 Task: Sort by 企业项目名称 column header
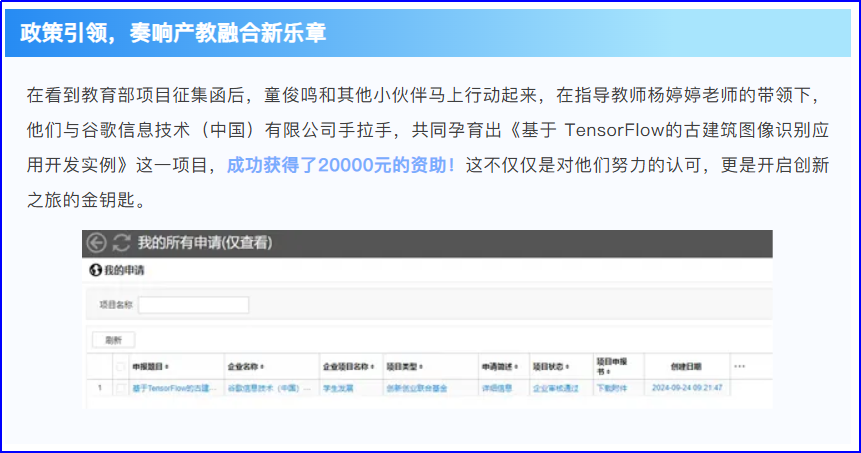tap(346, 366)
